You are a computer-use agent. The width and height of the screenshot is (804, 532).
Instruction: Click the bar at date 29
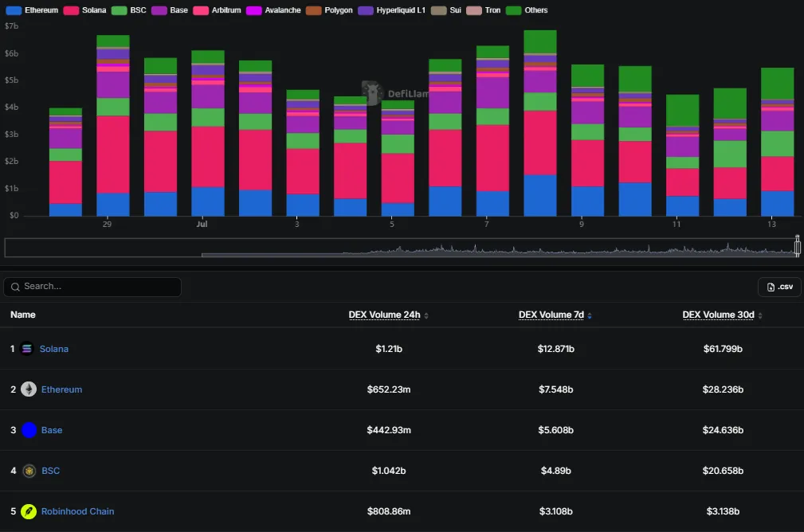(113, 126)
